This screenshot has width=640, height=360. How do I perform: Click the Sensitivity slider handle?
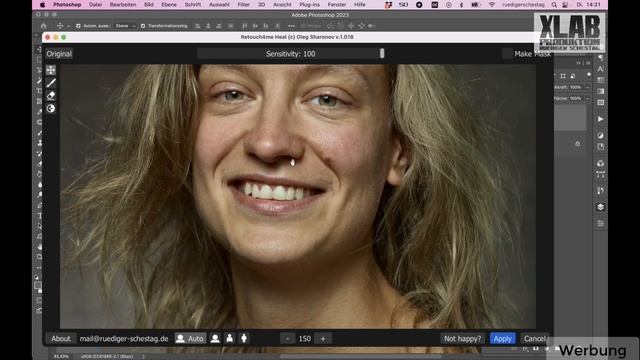382,53
